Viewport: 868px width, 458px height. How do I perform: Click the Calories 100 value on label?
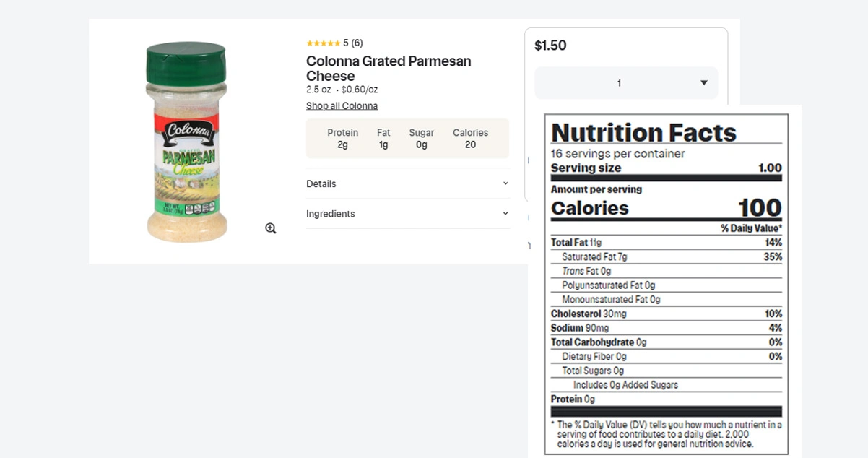click(760, 208)
